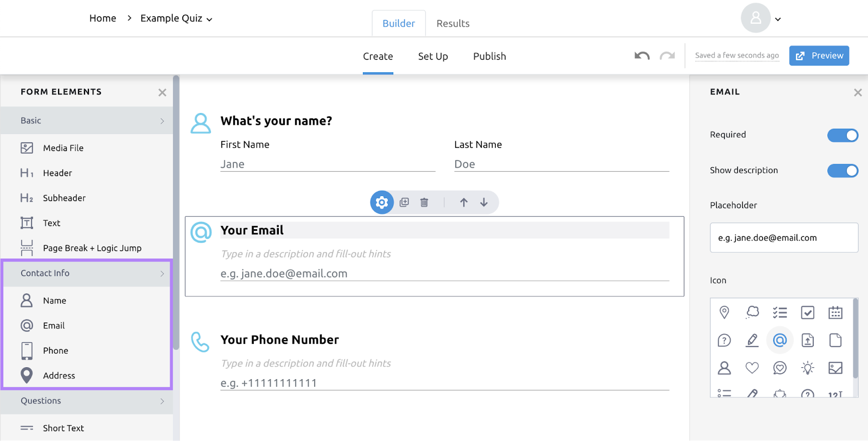
Task: Choose the picture icon in picker
Action: (x=835, y=368)
